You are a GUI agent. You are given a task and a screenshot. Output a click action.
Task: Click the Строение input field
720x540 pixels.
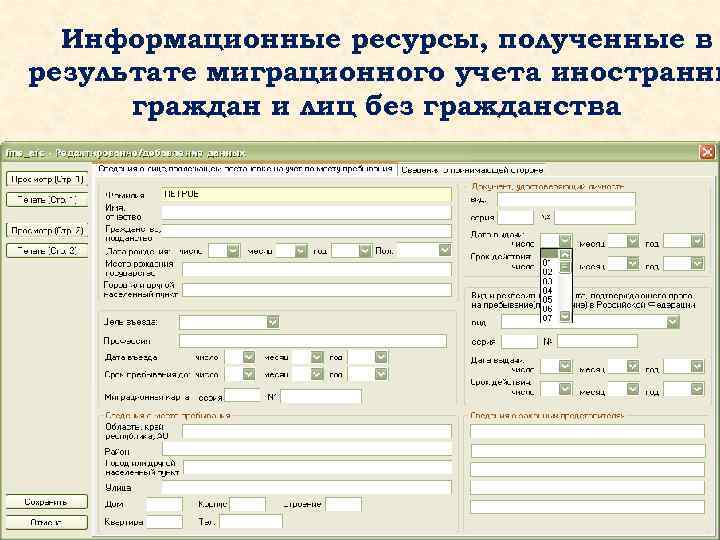click(343, 505)
